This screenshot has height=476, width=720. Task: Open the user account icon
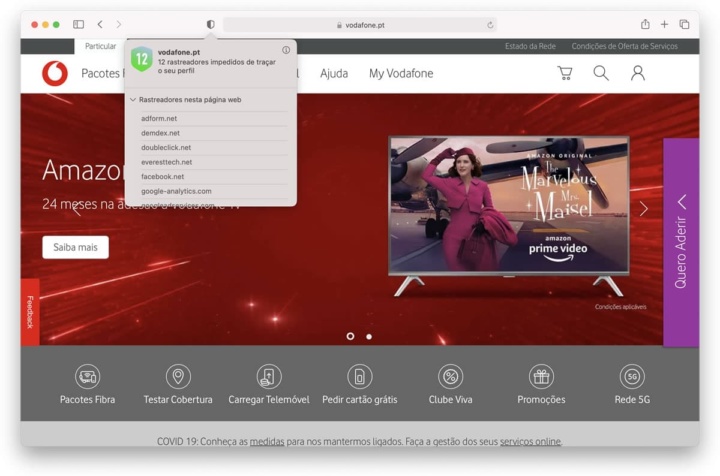[x=637, y=73]
